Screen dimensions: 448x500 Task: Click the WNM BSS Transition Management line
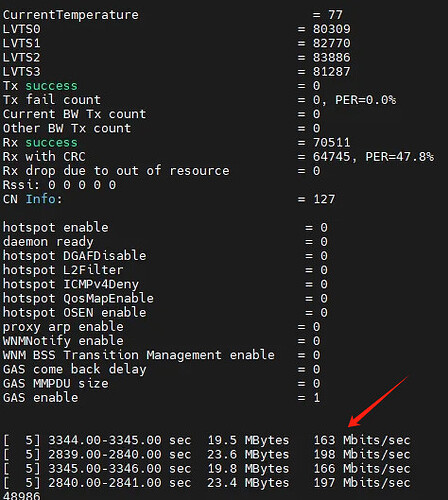(x=162, y=355)
